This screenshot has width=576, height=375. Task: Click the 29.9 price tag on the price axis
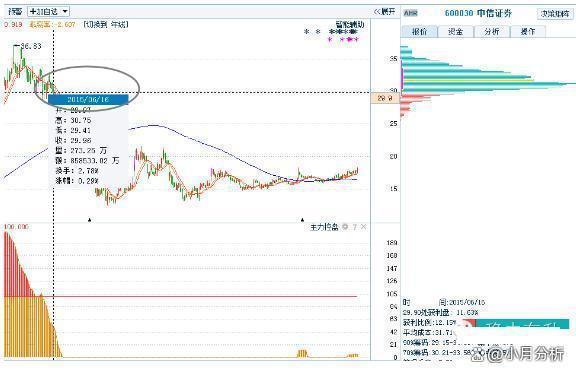point(385,98)
